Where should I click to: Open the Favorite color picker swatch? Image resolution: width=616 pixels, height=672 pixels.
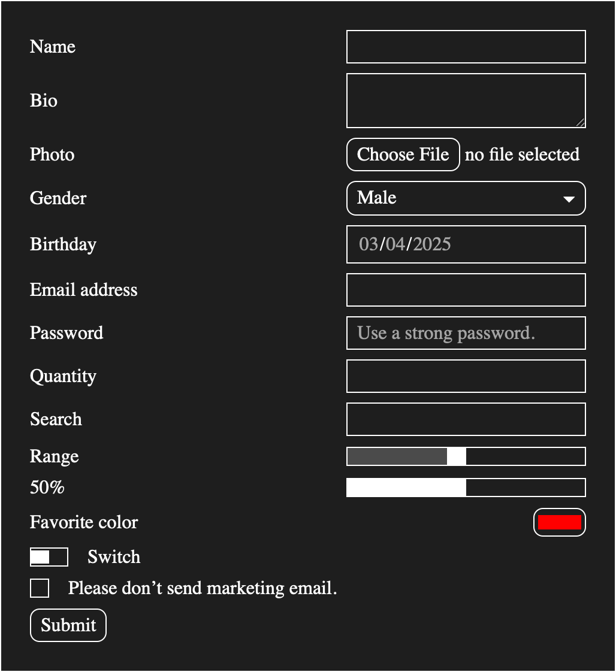pos(559,522)
